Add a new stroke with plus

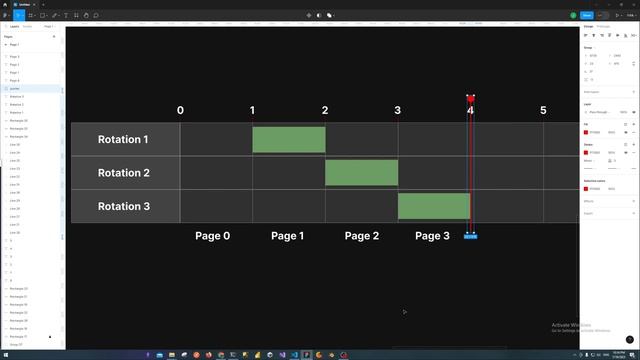click(634, 144)
